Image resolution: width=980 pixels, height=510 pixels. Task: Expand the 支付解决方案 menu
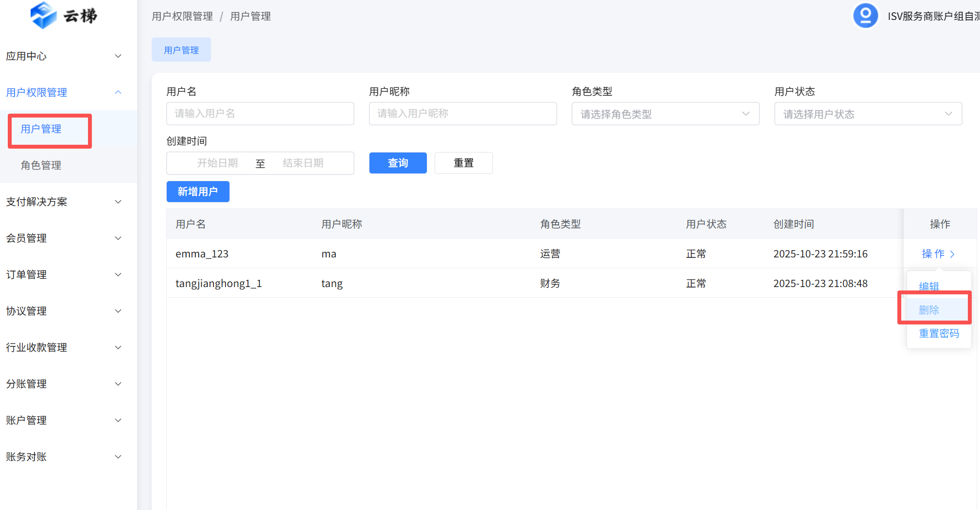point(63,202)
